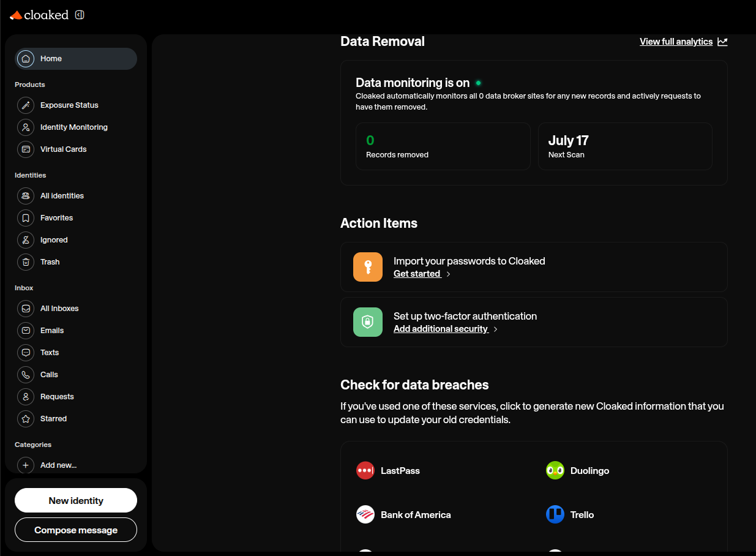Image resolution: width=756 pixels, height=556 pixels.
Task: Click the LastPass red logo icon
Action: coord(365,471)
